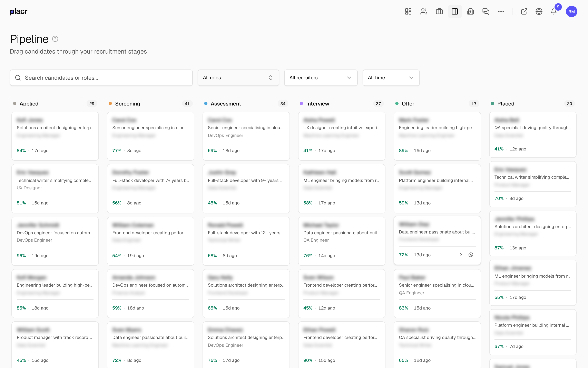Click 'Drag candidates through your recruitment stages' subtitle
This screenshot has height=368, width=588.
click(x=78, y=52)
